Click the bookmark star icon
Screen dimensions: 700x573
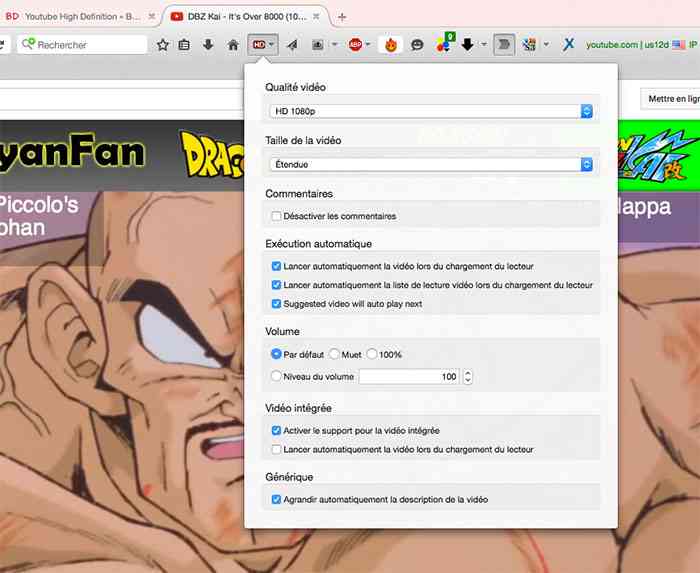point(162,45)
